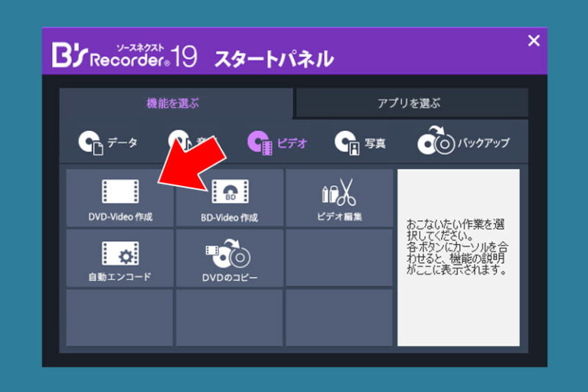Launch ビデオ編集 scissors icon
Image resolution: width=588 pixels, height=392 pixels.
point(339,191)
